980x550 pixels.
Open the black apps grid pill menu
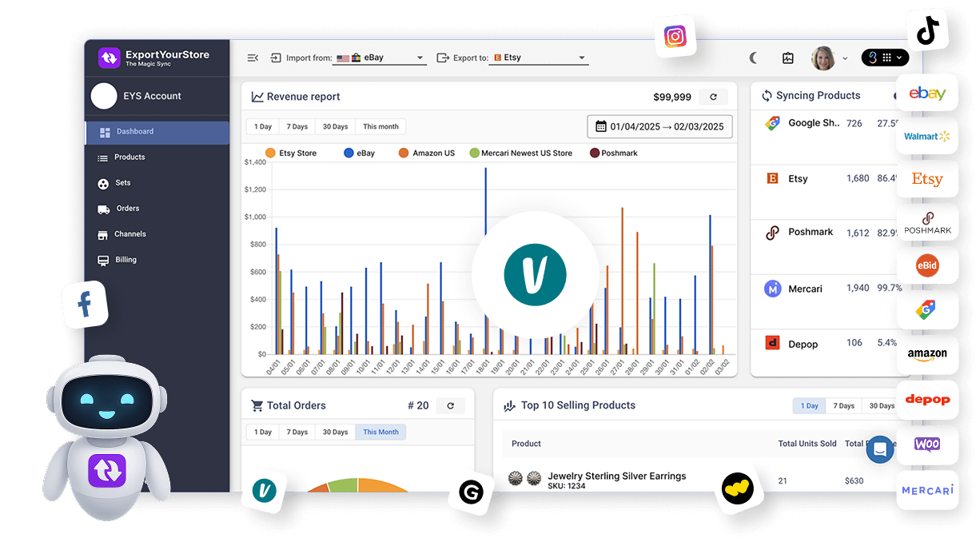(885, 58)
